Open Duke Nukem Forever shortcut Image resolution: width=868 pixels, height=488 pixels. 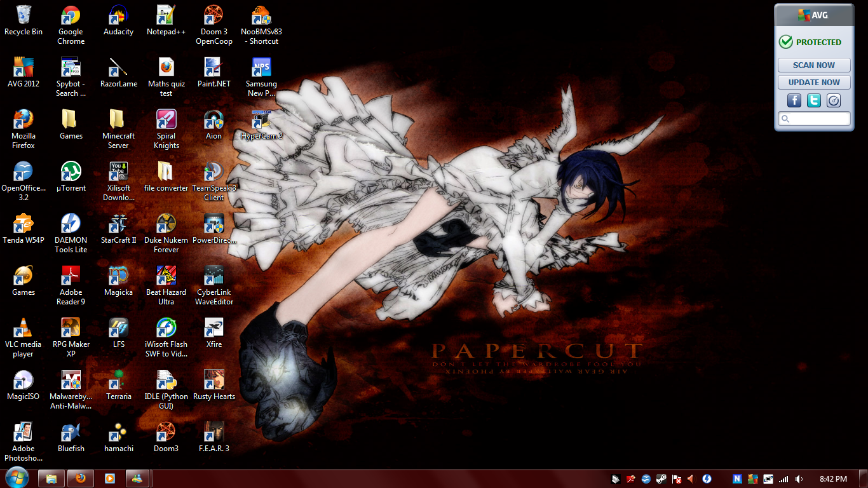(x=166, y=234)
